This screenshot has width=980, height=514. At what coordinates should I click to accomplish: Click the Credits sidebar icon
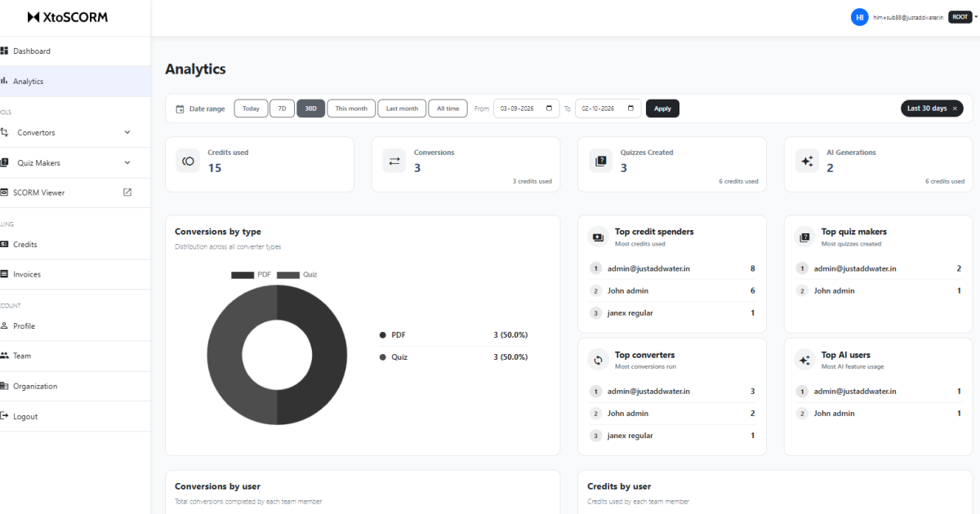coord(4,244)
